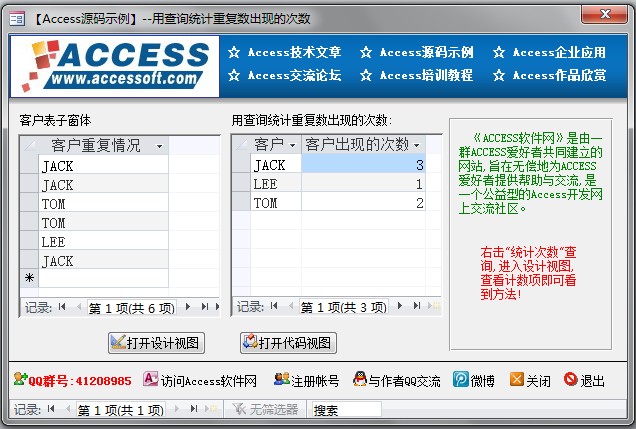Viewport: 636px width, 429px height.
Task: Go to last record in 客户表子窗体 navigator
Action: point(205,307)
